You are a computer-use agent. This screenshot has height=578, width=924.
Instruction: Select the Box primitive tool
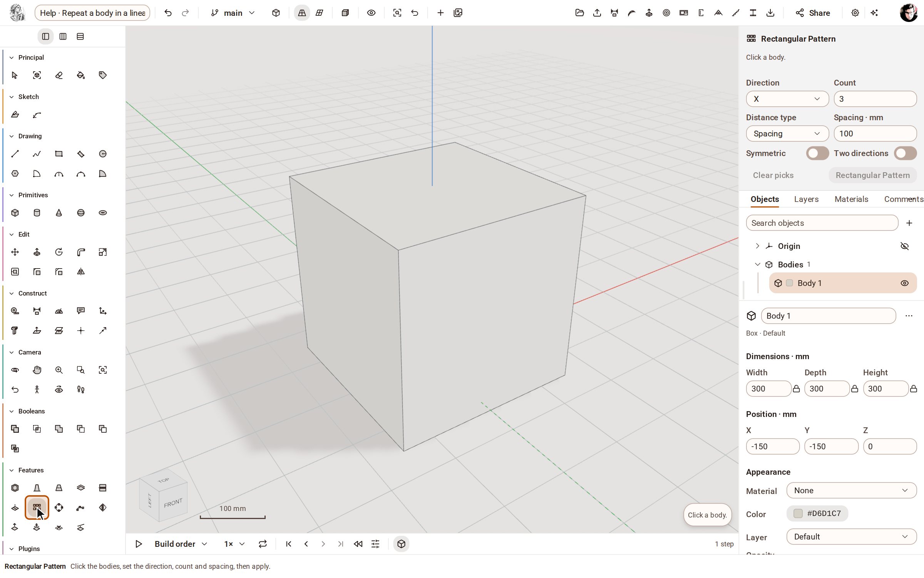coord(15,213)
